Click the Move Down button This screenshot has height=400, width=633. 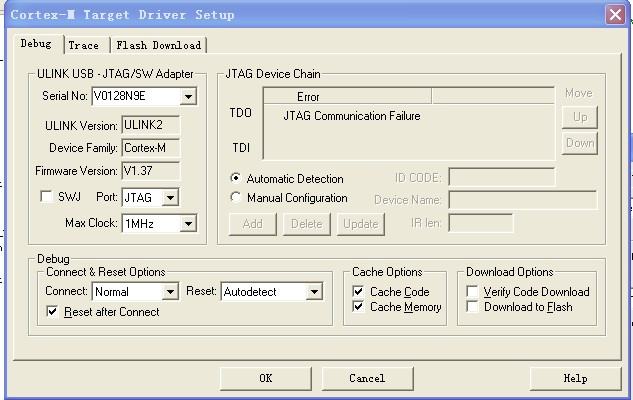[580, 143]
